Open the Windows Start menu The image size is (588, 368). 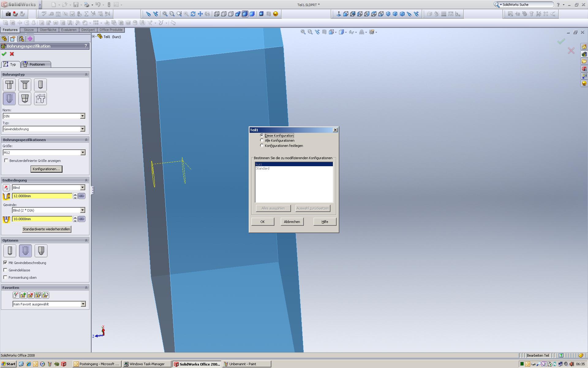tap(9, 364)
